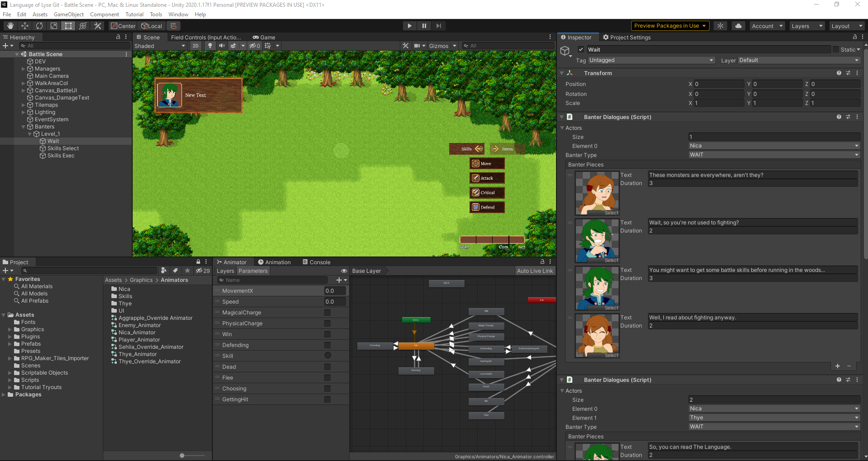Toggle Wait object active checkbox
The width and height of the screenshot is (868, 461).
pyautogui.click(x=581, y=50)
